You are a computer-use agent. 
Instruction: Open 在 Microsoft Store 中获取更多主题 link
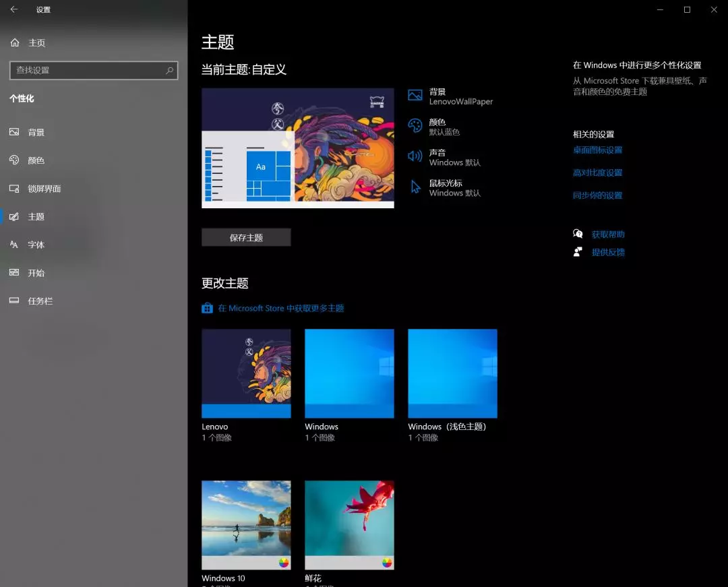click(x=281, y=308)
